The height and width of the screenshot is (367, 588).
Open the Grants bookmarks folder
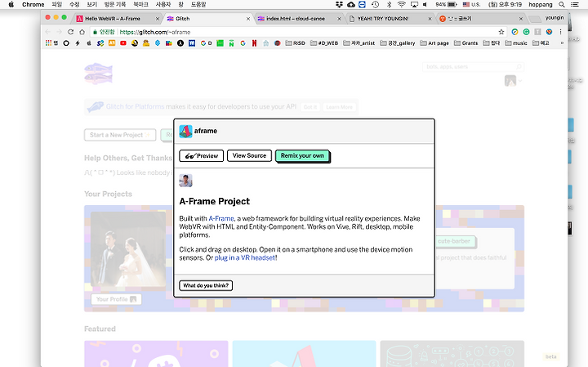465,43
